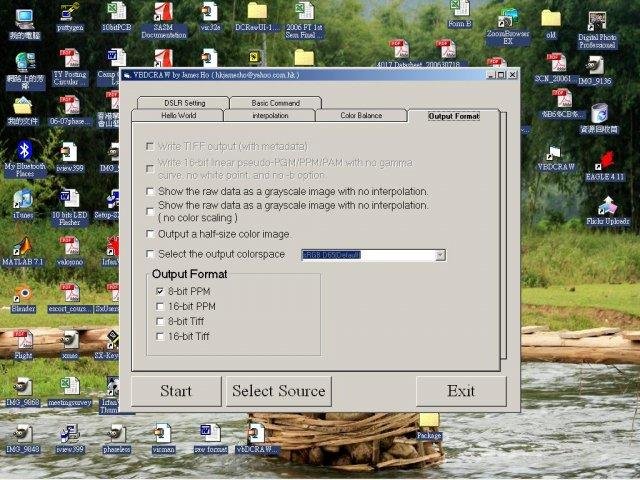Open the Form B spreadsheet icon
The image size is (640, 480).
pos(460,15)
